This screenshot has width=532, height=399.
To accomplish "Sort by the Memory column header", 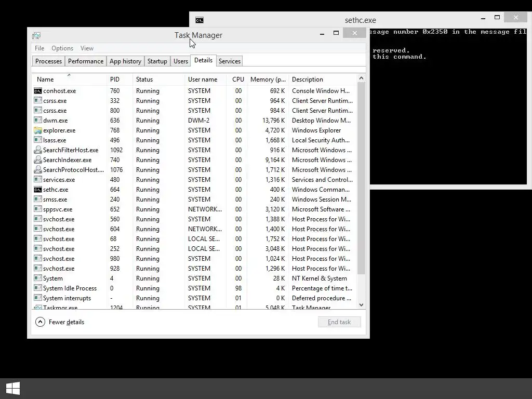I will pyautogui.click(x=268, y=79).
